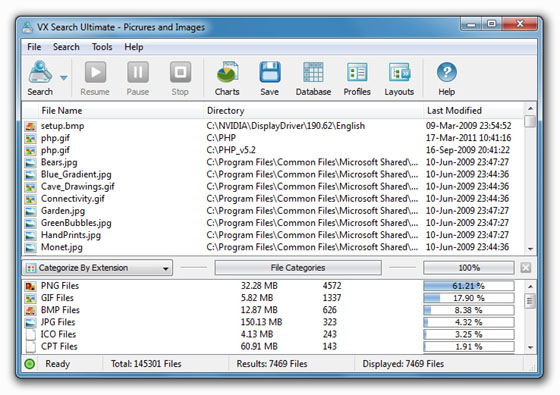
Task: Click the 150.13 MB size value
Action: click(261, 322)
